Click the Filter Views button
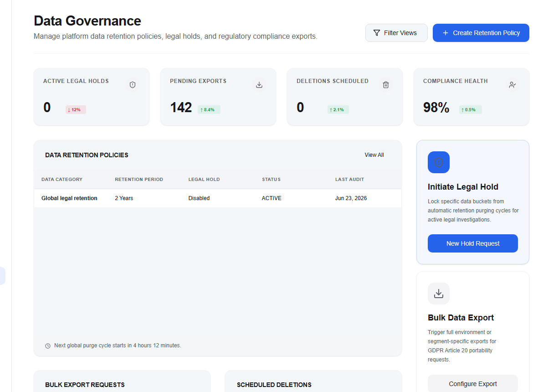This screenshot has width=533, height=392. point(396,33)
